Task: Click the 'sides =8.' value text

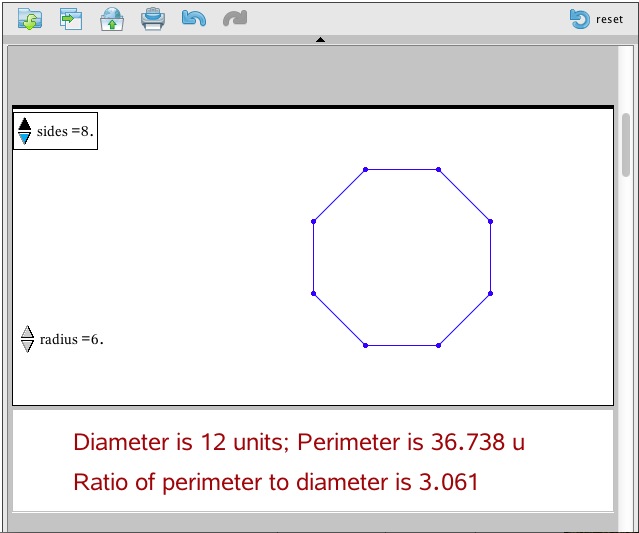Action: tap(65, 131)
